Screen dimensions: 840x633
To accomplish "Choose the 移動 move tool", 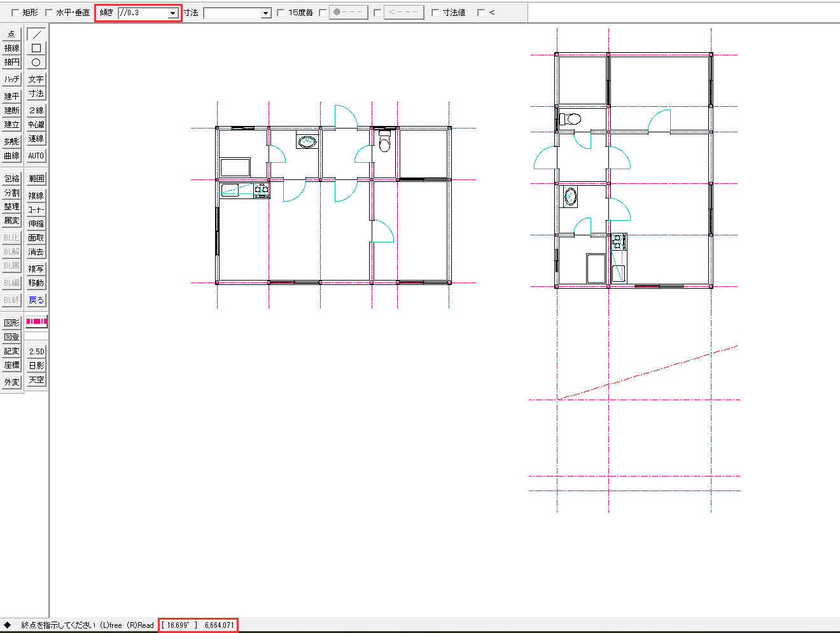I will click(x=36, y=283).
